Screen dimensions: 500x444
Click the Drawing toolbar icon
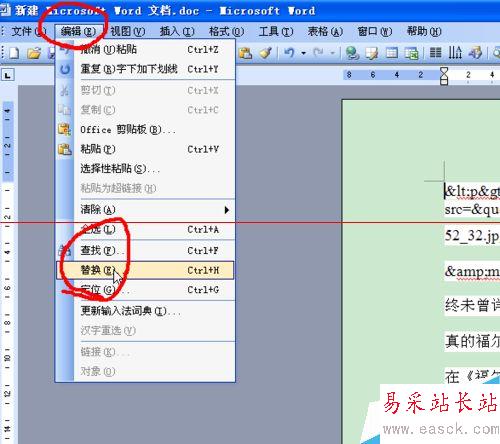click(475, 53)
